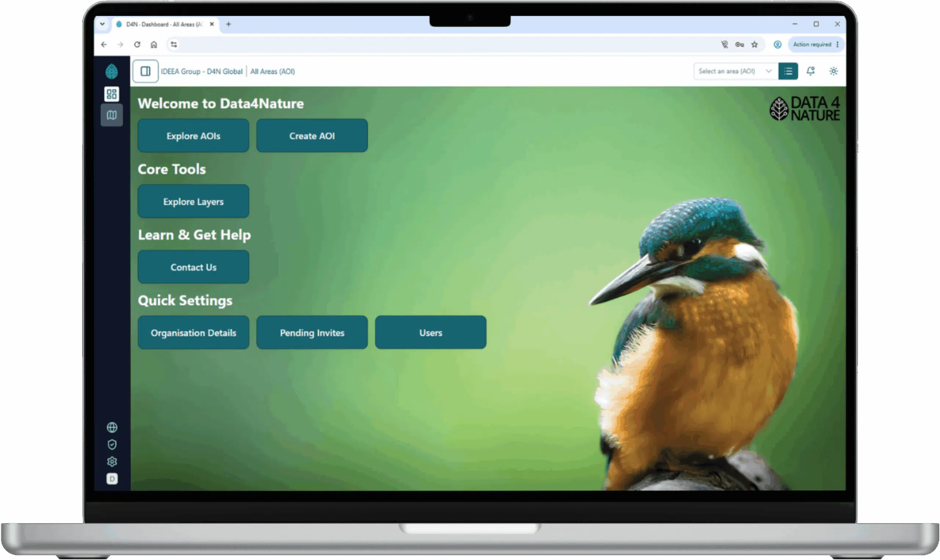Click the browser home icon
Viewport: 940px width, 560px height.
point(154,44)
